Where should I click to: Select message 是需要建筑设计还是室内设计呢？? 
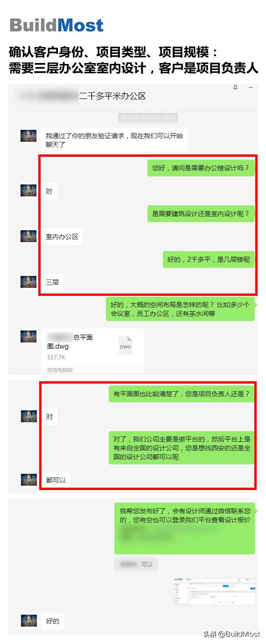[x=201, y=214]
